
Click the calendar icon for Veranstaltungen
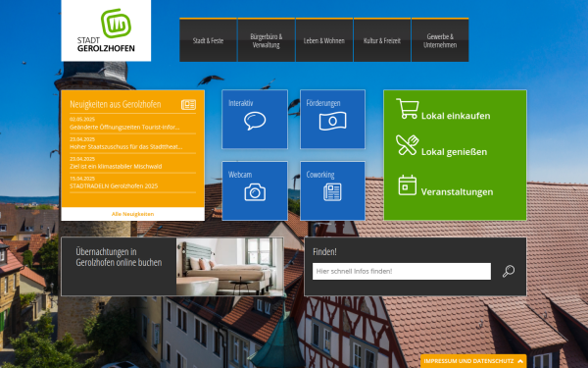[408, 185]
